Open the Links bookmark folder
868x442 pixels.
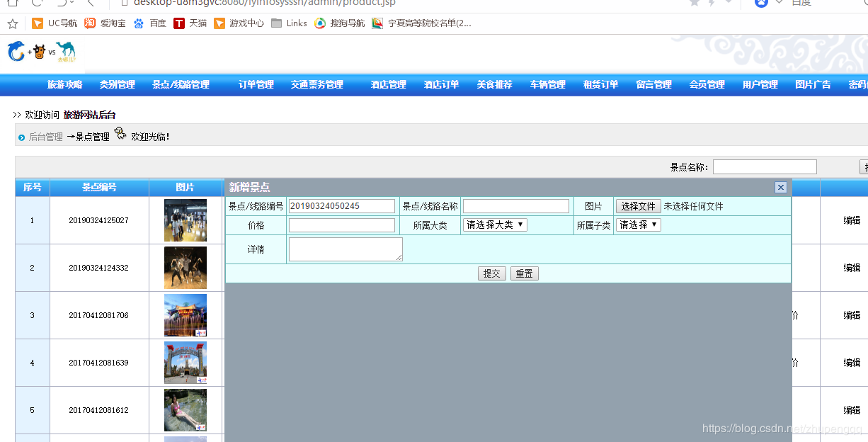(x=289, y=23)
